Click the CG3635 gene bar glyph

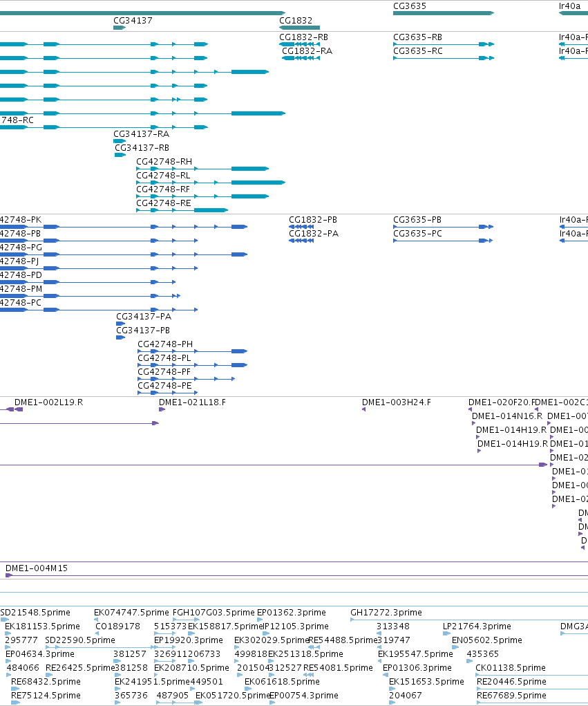(444, 13)
